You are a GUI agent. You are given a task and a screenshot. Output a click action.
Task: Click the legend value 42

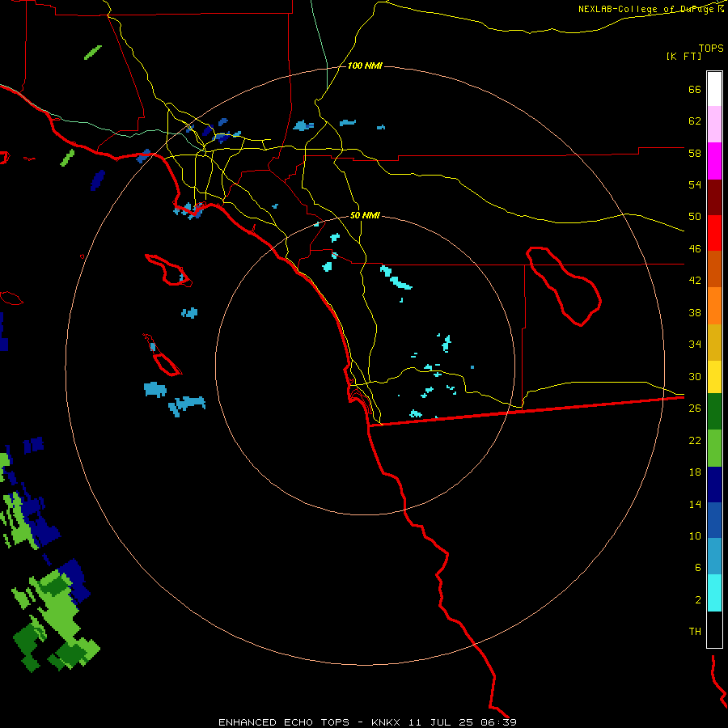695,281
